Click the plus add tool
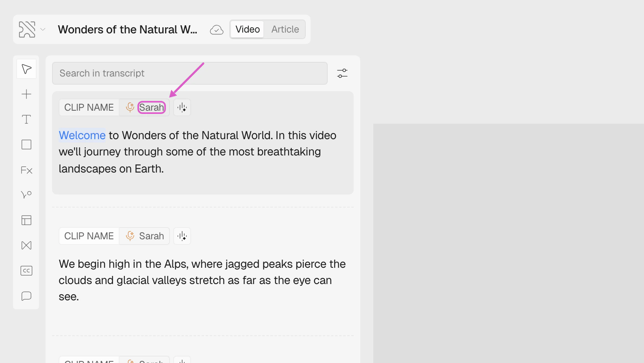Screen dimensions: 644x363 (x=26, y=94)
